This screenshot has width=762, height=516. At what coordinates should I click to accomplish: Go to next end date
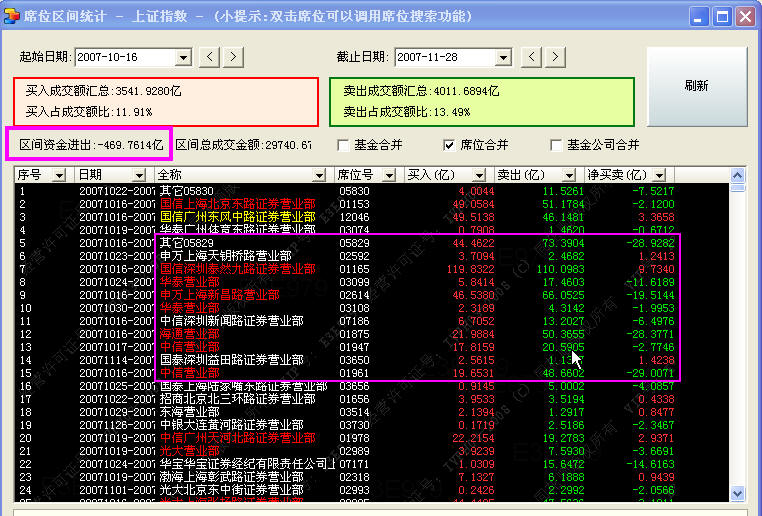pos(554,57)
